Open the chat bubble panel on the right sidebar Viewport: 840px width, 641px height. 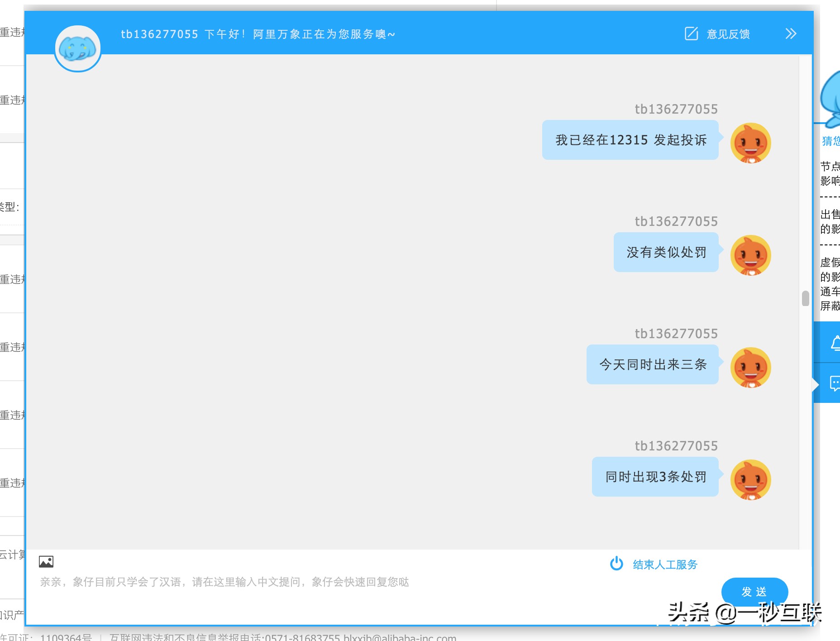pos(835,383)
